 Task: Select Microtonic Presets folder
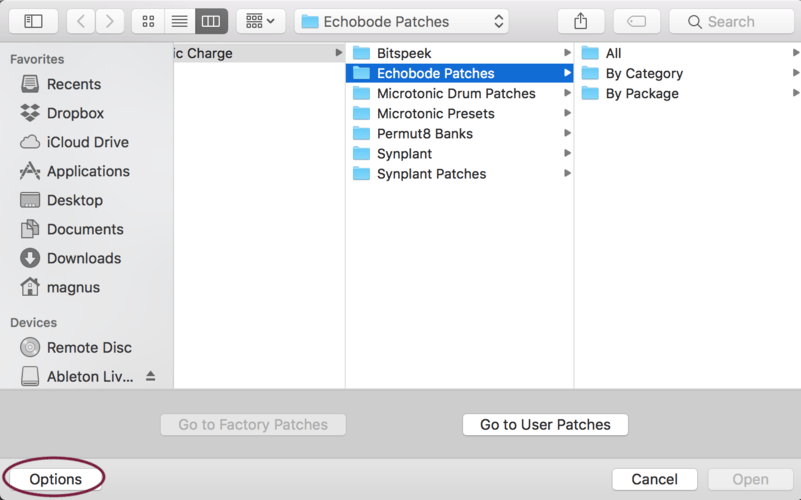[x=459, y=113]
